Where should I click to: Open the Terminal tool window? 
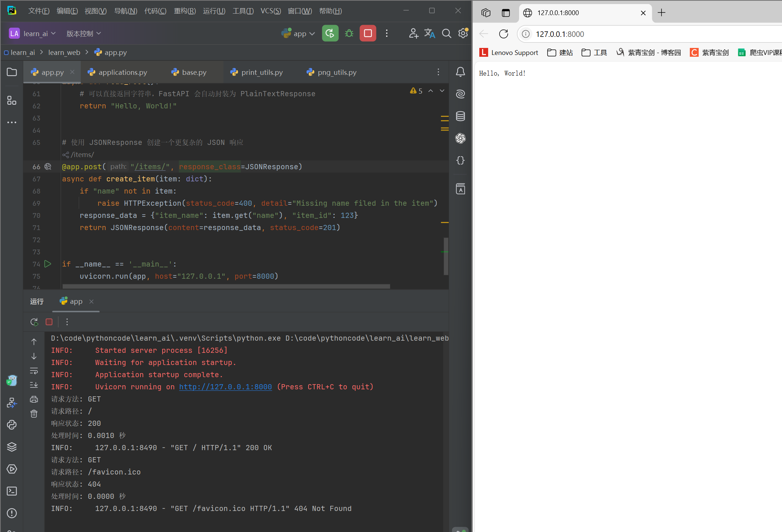pos(12,491)
